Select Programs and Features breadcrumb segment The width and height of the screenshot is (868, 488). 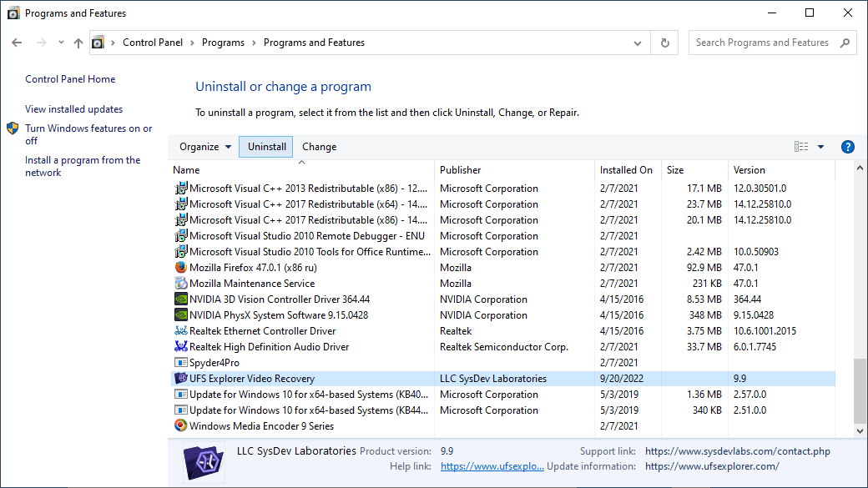(314, 43)
